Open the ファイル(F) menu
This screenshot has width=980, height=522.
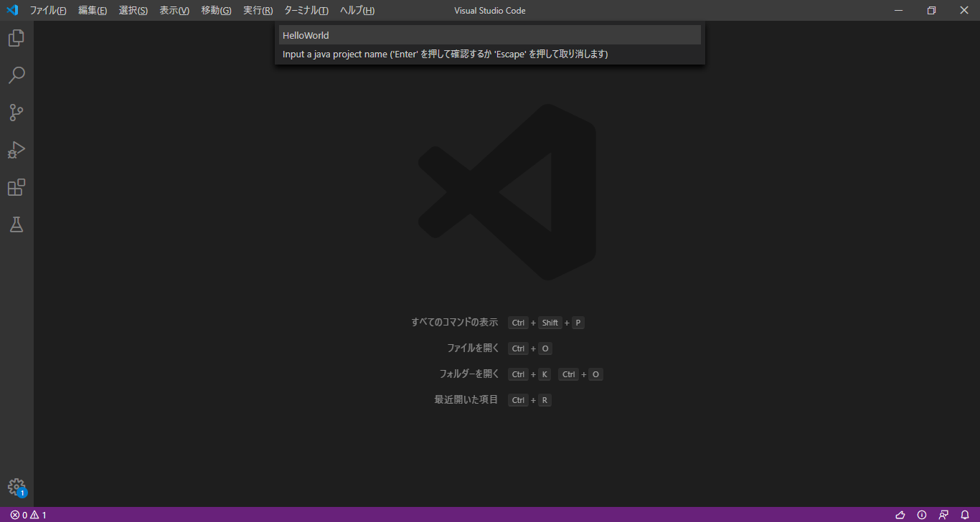[48, 10]
